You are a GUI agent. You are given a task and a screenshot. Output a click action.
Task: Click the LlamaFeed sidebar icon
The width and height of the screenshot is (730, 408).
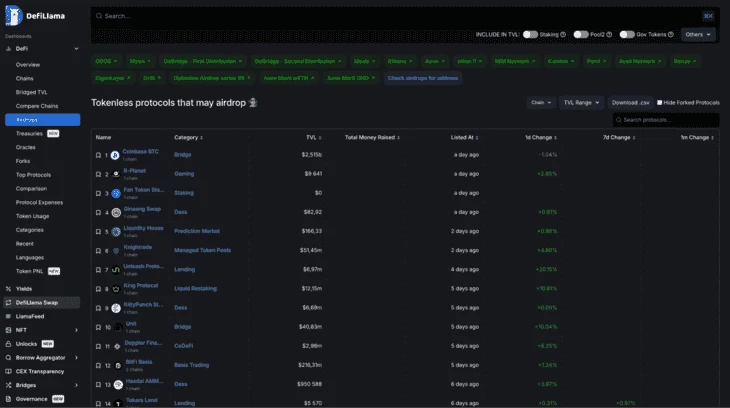click(8, 316)
